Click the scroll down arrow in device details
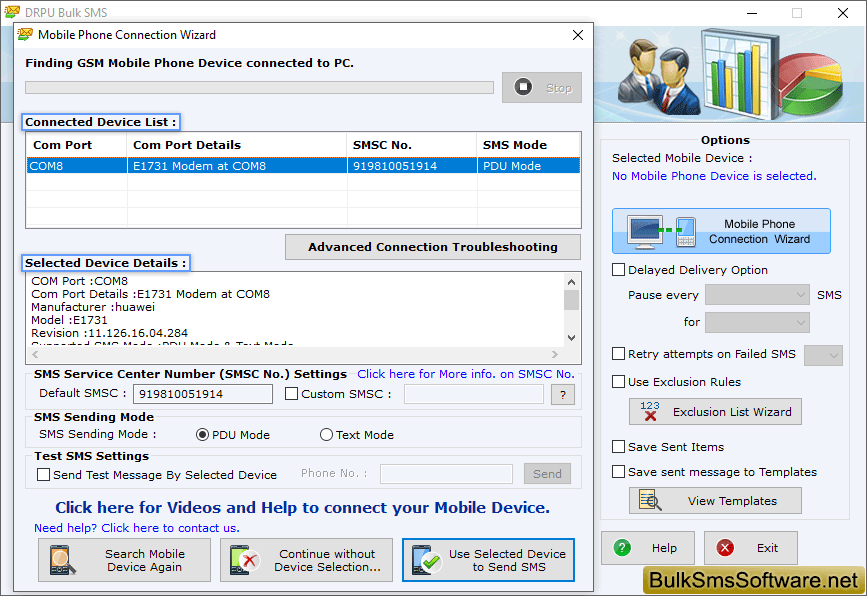 pyautogui.click(x=571, y=338)
